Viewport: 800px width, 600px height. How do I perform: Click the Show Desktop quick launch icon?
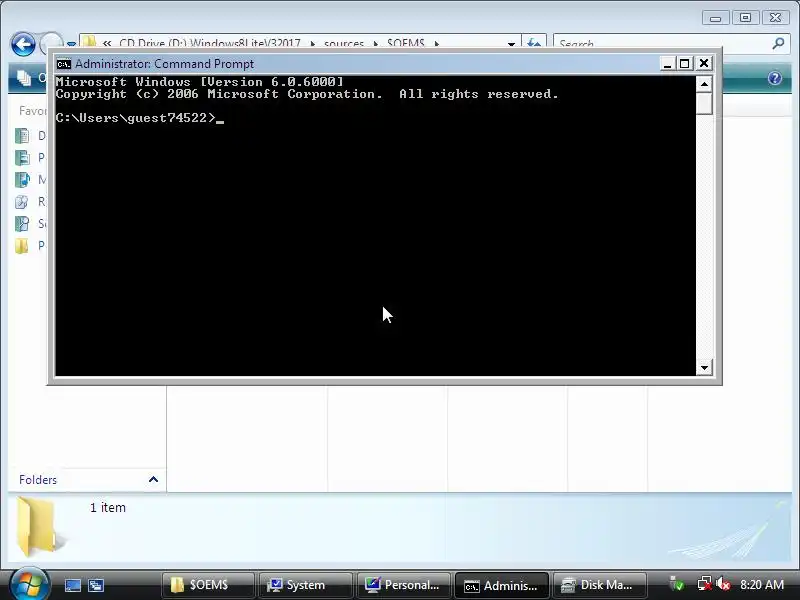coord(72,585)
